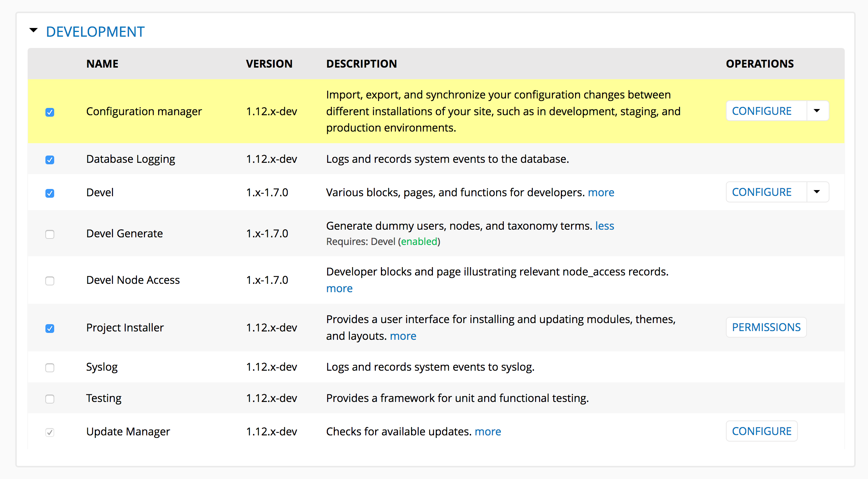This screenshot has width=868, height=479.
Task: Collapse the DEVELOPMENT section
Action: pos(33,31)
